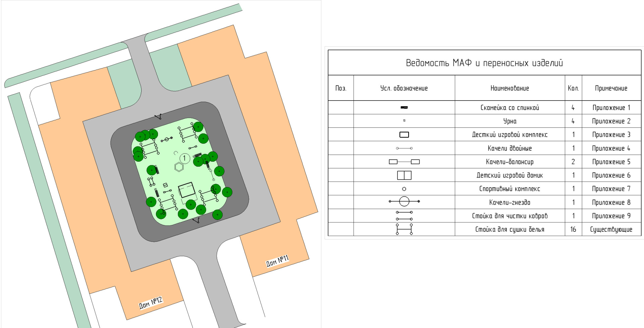
Task: Click the circled number 1 on the plan
Action: (x=184, y=158)
